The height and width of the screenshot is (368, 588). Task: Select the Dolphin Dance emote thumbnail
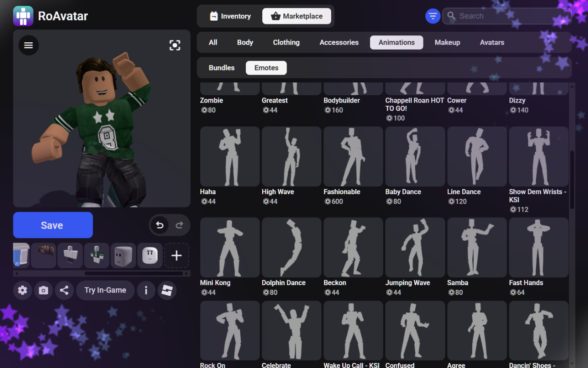coord(292,247)
